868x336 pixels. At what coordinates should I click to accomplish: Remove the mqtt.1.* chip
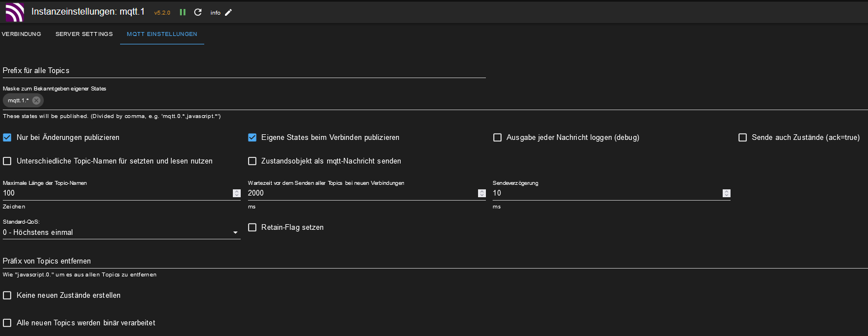coord(36,101)
